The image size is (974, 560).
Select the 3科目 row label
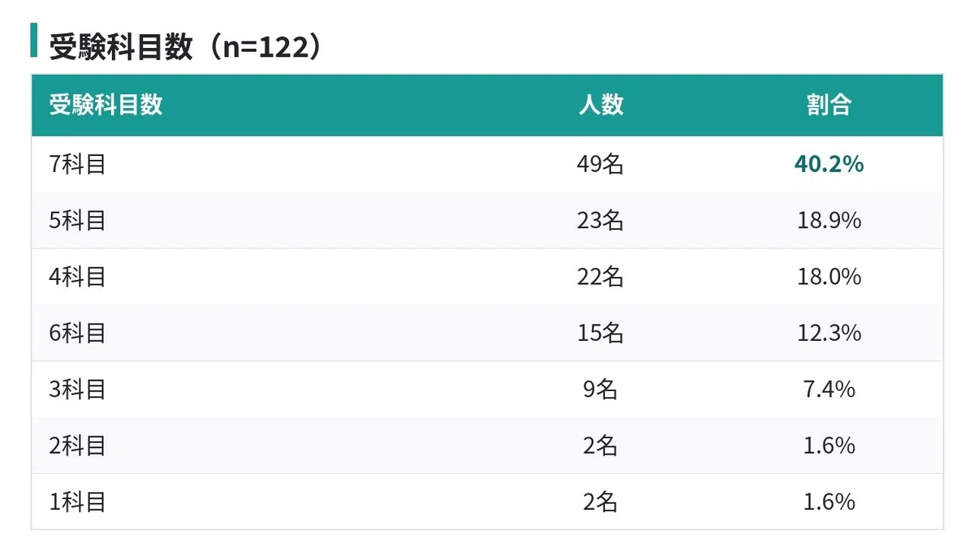pos(77,390)
